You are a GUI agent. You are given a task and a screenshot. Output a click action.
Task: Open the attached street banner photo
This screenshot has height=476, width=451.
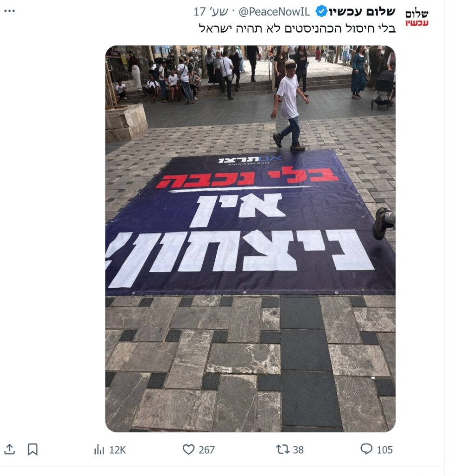pos(250,238)
